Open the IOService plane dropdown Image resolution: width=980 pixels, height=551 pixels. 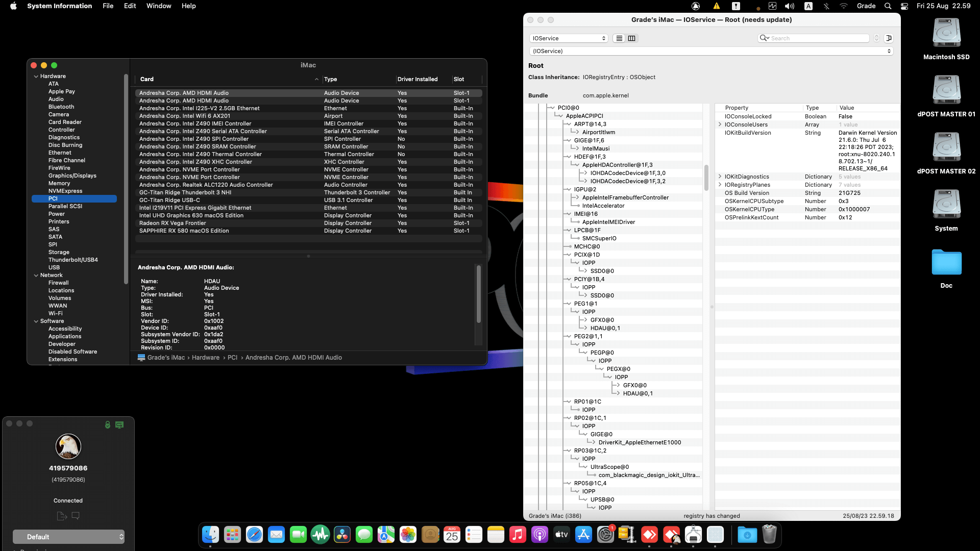coord(569,38)
